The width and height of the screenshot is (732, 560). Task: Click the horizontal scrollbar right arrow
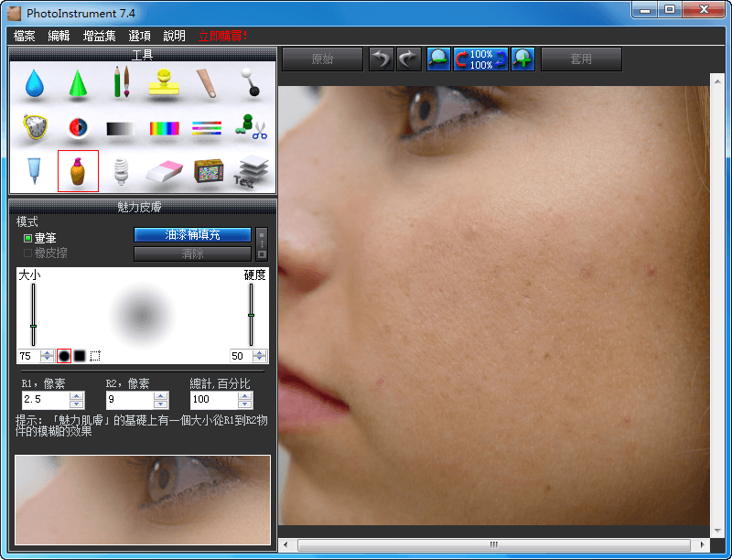[702, 544]
